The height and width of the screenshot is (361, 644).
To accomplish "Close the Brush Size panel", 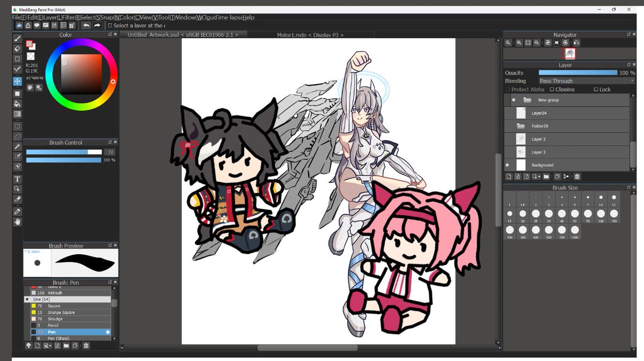I will coord(634,188).
